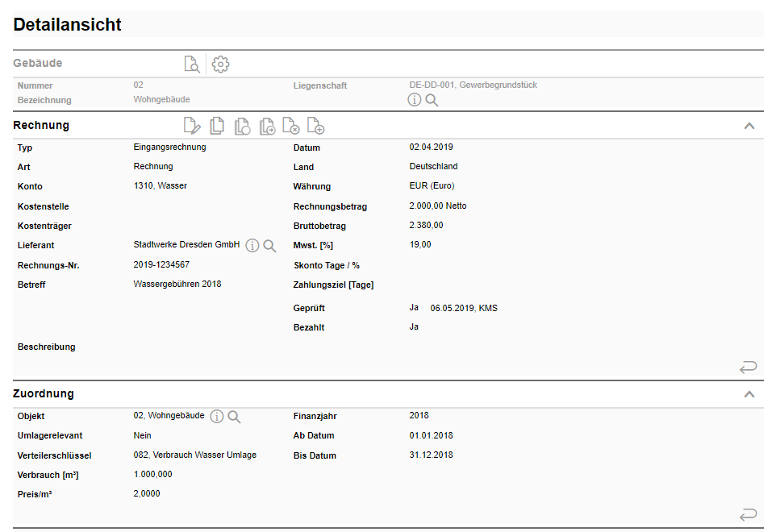
Task: Click the Rechnung document icon with circle
Action: [x=242, y=126]
